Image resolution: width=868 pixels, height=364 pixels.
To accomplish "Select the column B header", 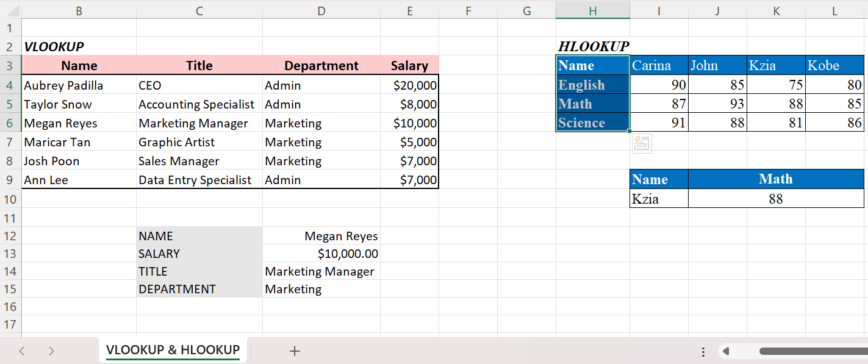I will (x=79, y=10).
